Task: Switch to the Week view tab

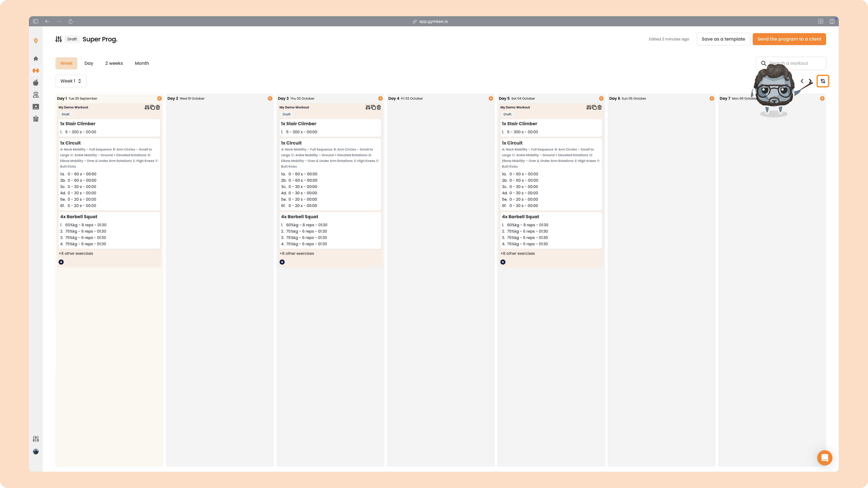Action: click(66, 63)
